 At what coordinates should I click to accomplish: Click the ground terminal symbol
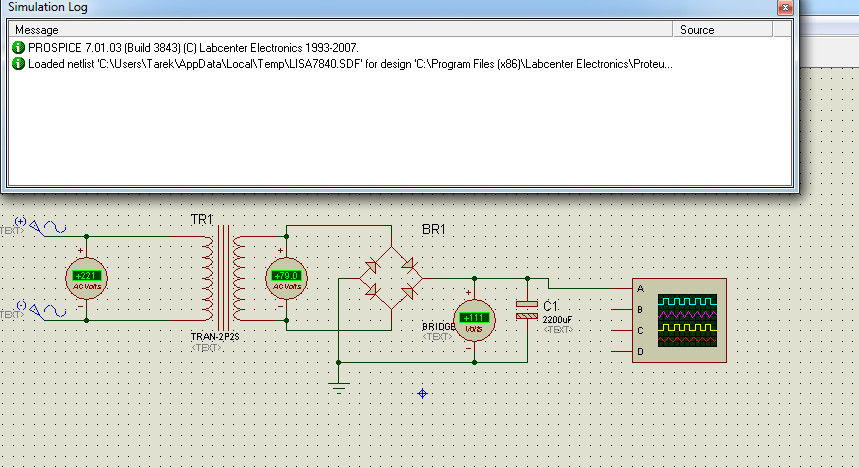point(339,389)
